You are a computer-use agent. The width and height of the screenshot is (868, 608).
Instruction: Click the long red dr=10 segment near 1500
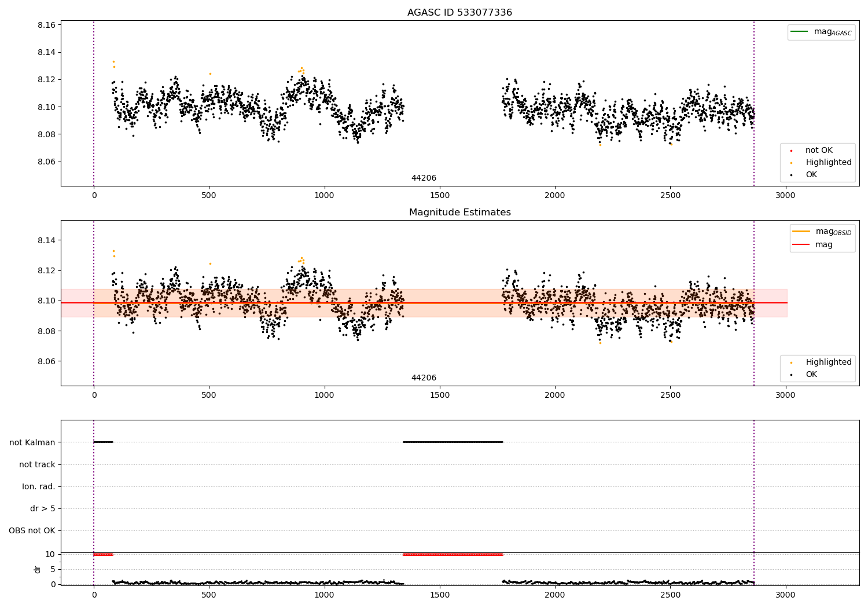point(453,555)
